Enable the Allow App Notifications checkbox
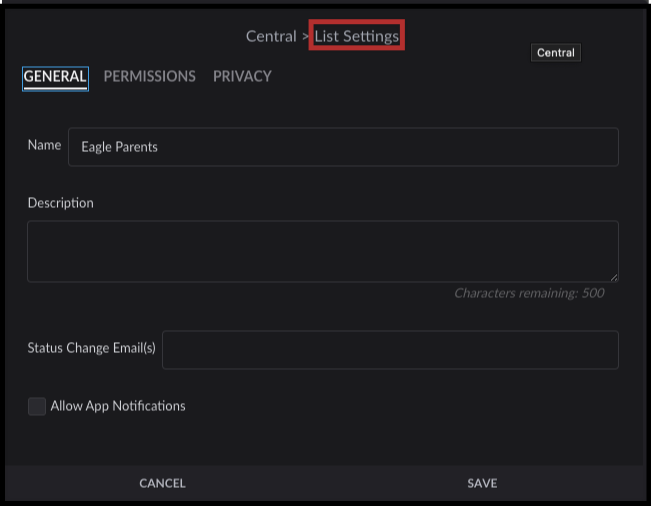The width and height of the screenshot is (651, 506). pos(37,406)
